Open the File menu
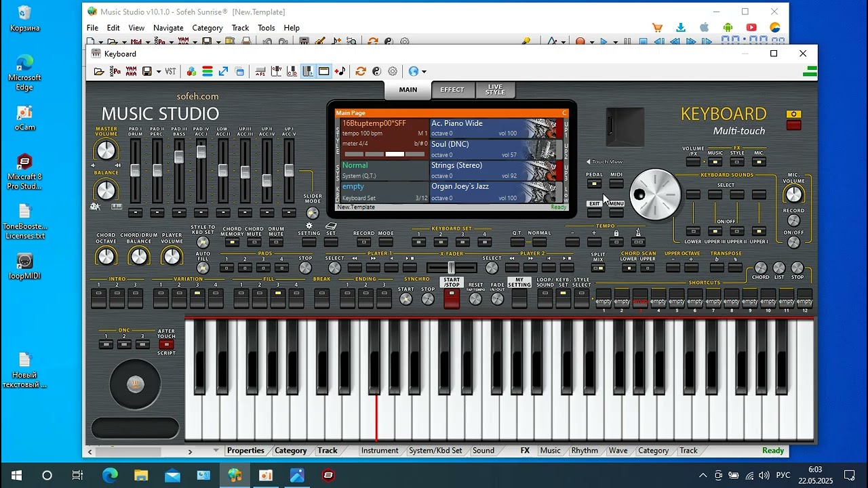The image size is (868, 488). click(x=92, y=28)
